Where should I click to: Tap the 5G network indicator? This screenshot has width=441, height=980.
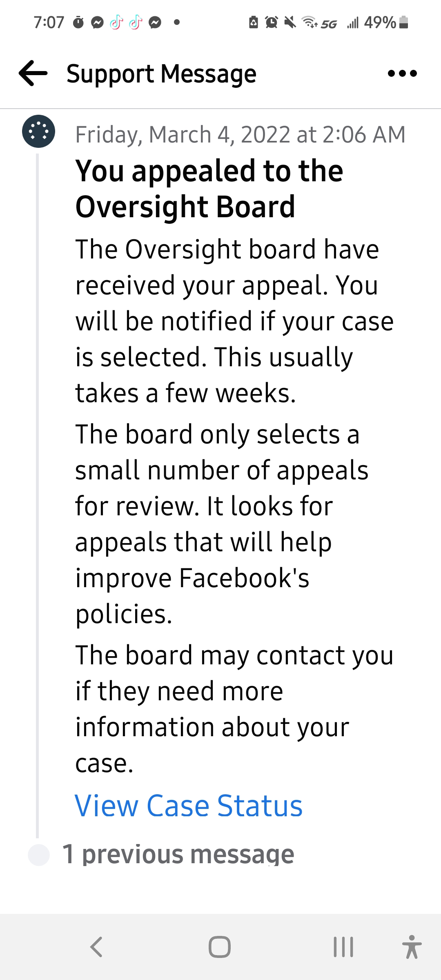329,22
